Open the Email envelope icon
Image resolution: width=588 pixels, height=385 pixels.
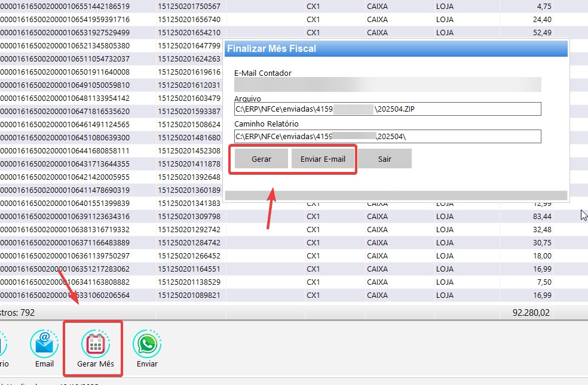[x=44, y=345]
